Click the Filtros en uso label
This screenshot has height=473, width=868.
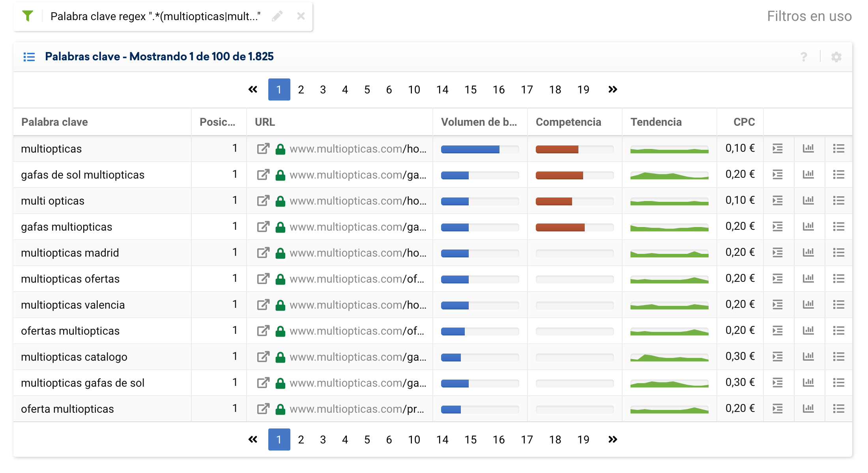coord(809,16)
